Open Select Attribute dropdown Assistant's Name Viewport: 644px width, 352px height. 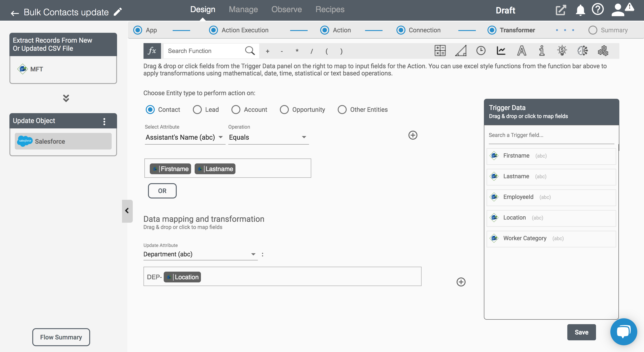(x=185, y=137)
